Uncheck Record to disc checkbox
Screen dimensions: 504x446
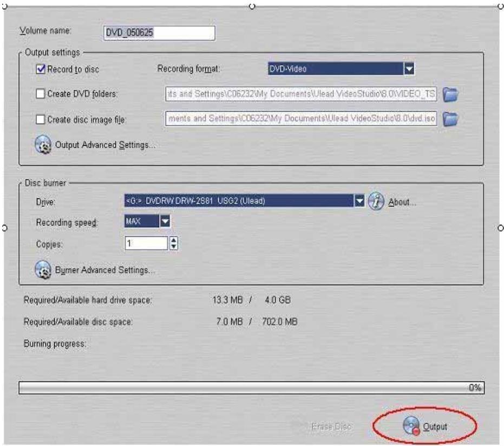coord(41,69)
